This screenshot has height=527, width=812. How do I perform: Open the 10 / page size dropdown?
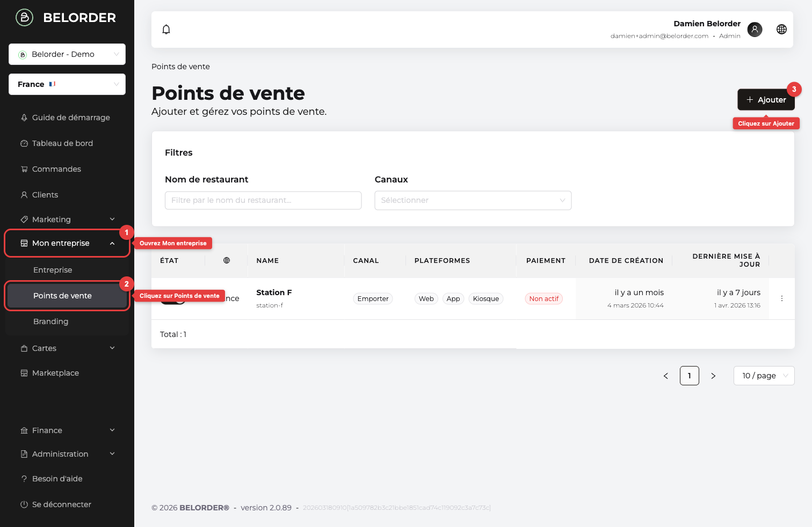tap(764, 376)
